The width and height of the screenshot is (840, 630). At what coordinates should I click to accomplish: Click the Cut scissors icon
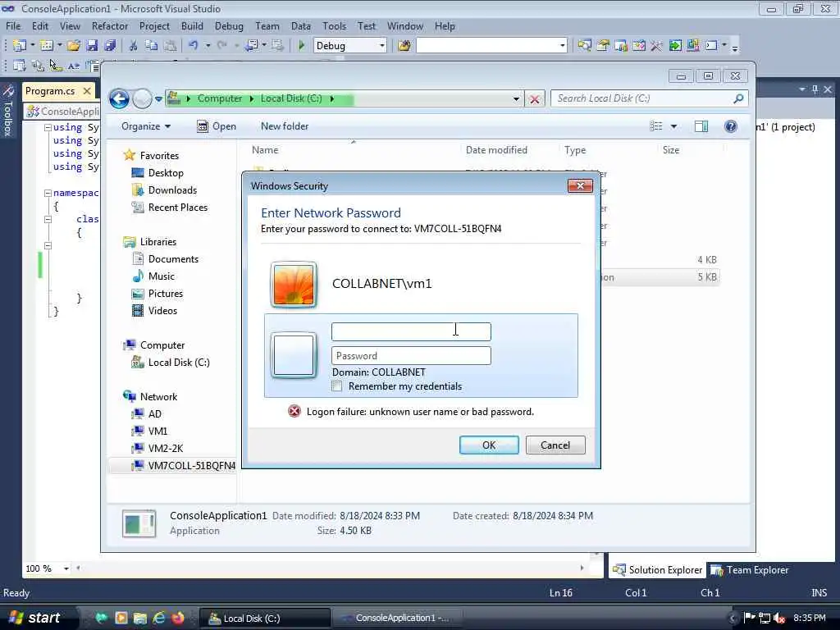[134, 46]
